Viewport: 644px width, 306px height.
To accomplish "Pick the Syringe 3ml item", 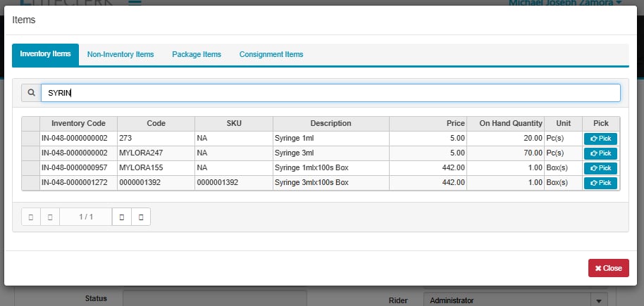I will coord(600,153).
